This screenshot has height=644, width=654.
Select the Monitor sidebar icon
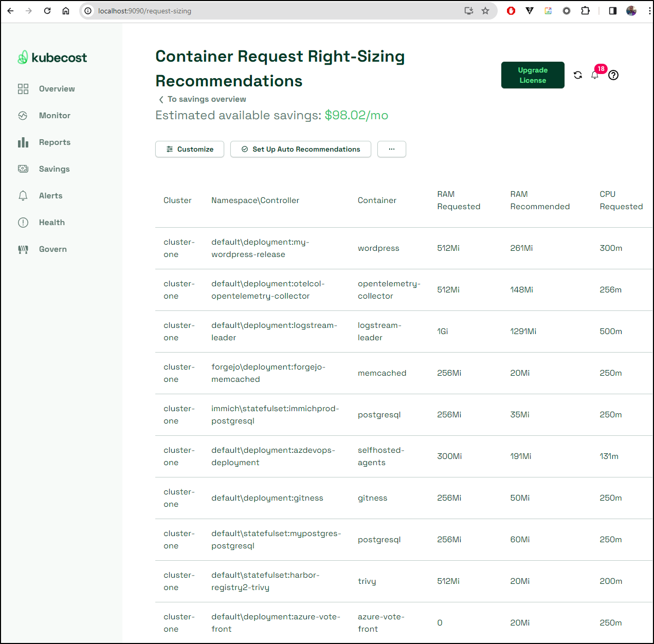point(23,116)
